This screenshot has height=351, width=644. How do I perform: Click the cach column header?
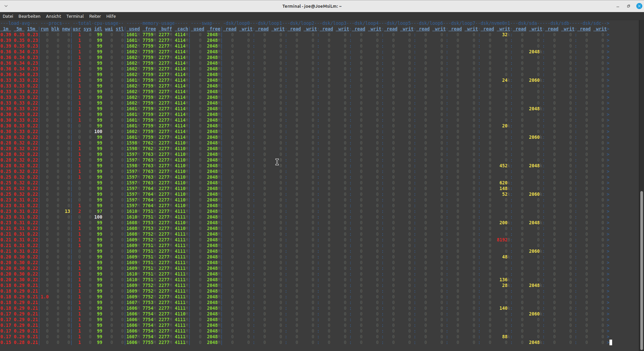pos(181,29)
